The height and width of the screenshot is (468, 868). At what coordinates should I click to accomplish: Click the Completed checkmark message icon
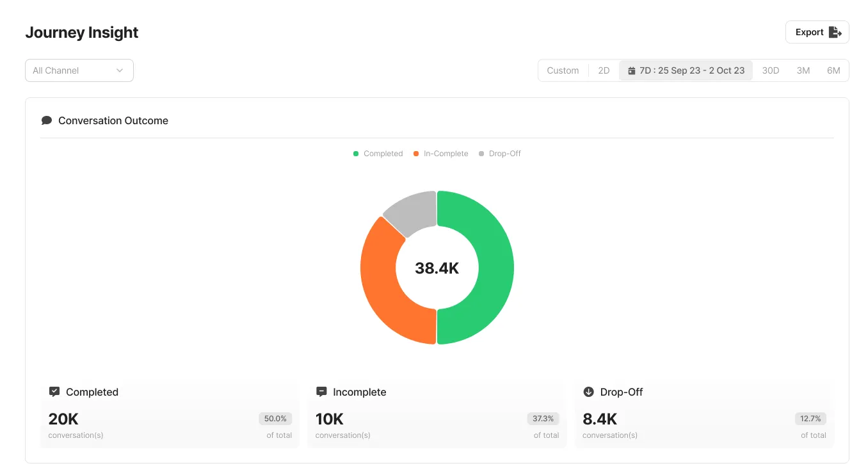54,392
